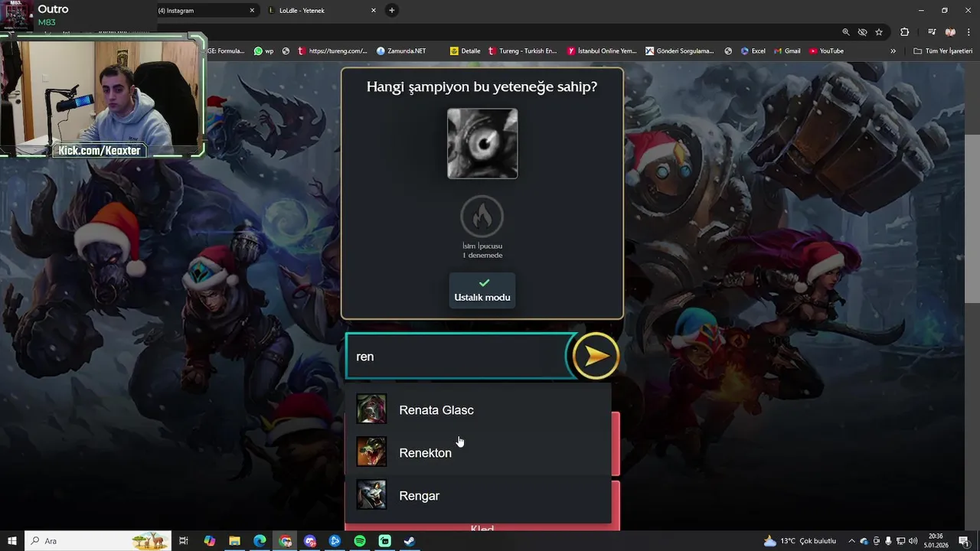
Task: Open the green Kick app on taskbar
Action: pyautogui.click(x=385, y=541)
